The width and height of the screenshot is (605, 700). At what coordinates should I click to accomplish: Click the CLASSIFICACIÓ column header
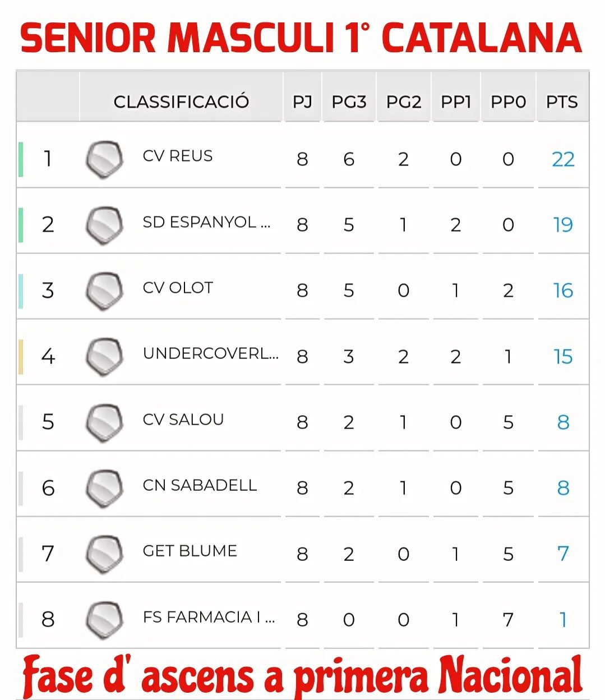pos(181,102)
